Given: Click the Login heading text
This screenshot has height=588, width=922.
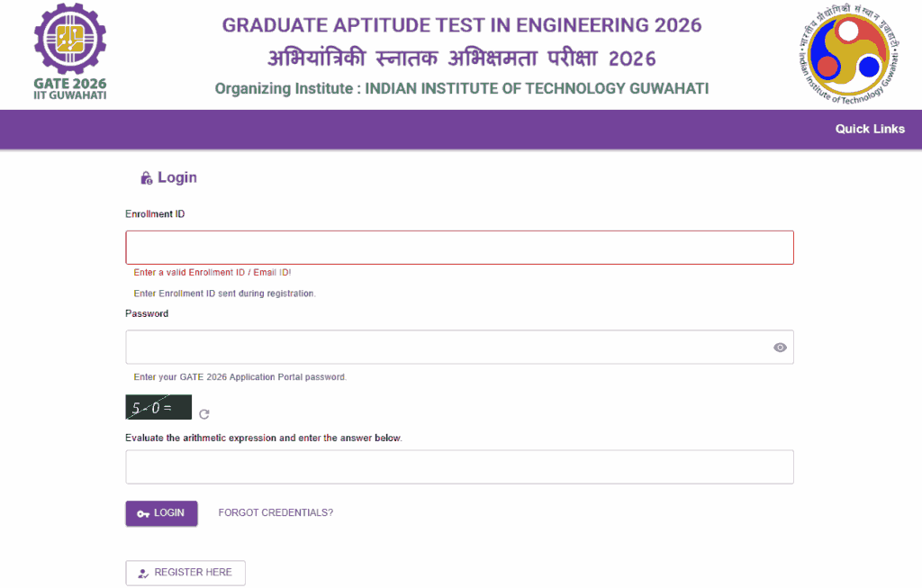Looking at the screenshot, I should pos(177,177).
